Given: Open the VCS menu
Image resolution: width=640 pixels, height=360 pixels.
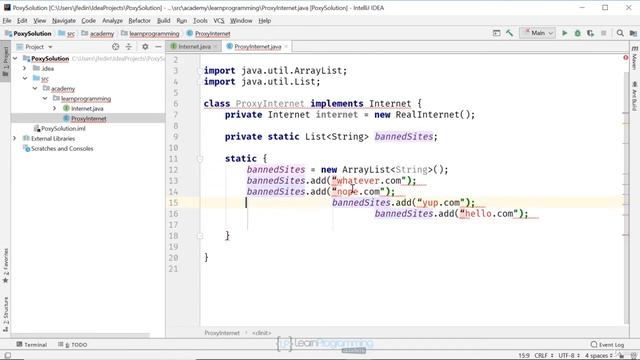Looking at the screenshot, I should [219, 20].
